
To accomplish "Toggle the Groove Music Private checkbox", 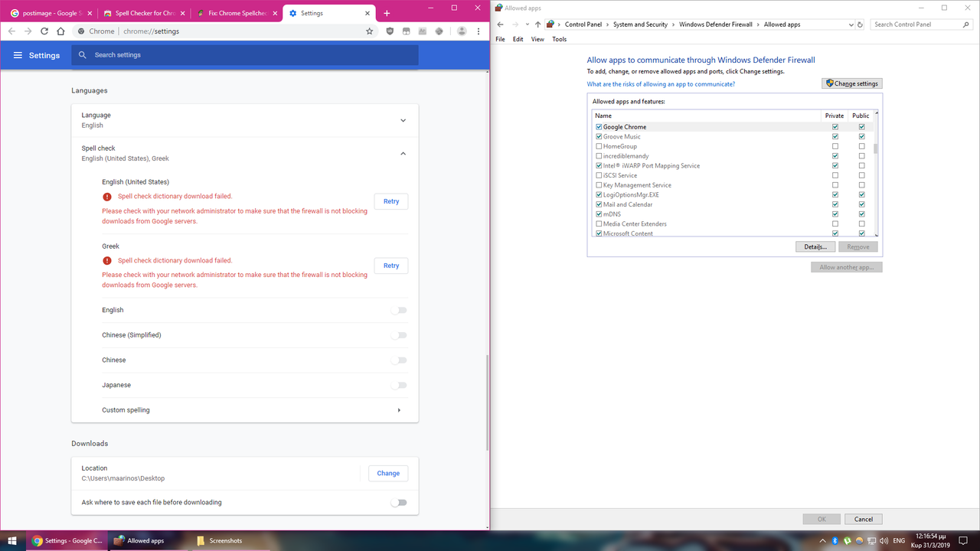I will click(x=835, y=137).
